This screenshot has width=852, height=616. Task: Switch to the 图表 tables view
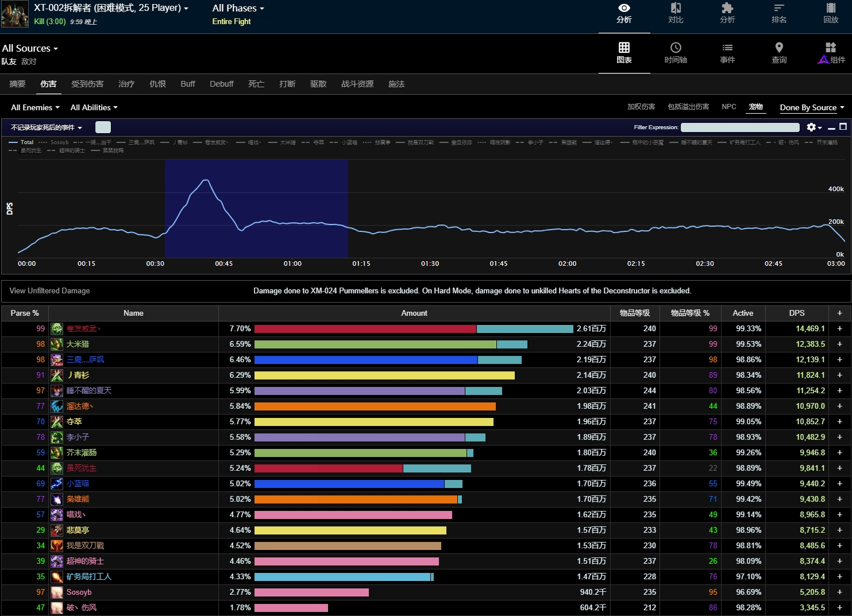[x=624, y=53]
